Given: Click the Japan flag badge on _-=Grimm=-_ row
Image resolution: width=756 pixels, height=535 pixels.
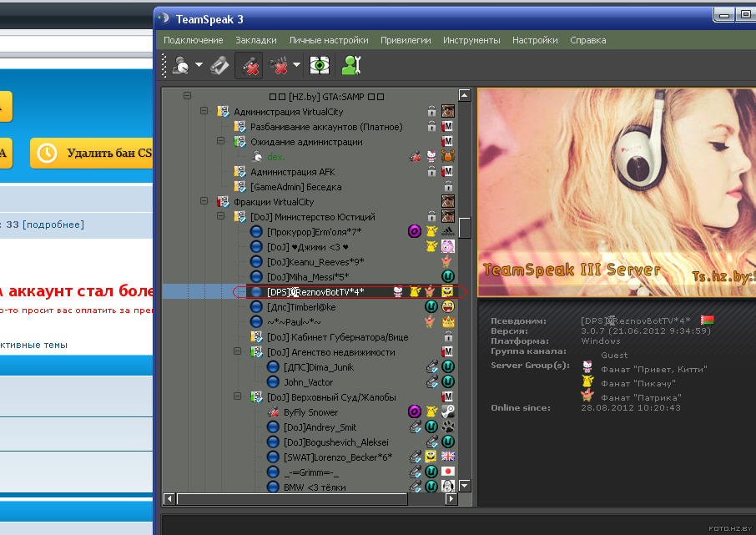Looking at the screenshot, I should [x=448, y=472].
